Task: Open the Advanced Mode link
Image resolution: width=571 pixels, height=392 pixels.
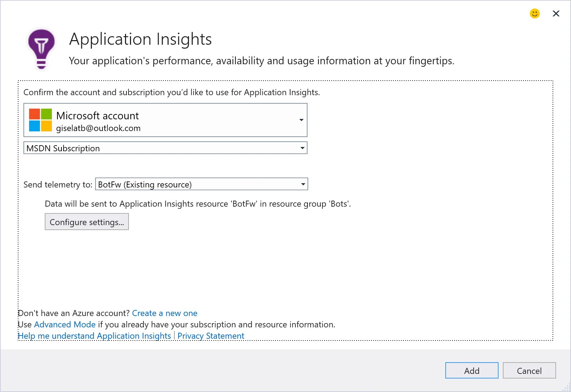Action: (65, 325)
